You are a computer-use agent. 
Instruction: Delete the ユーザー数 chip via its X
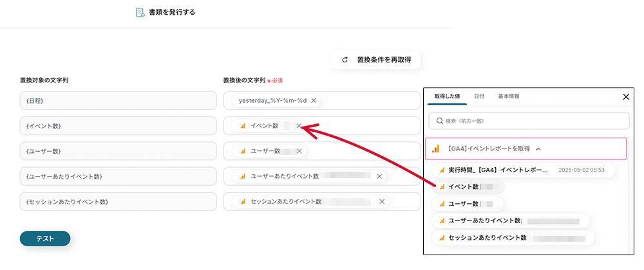299,151
